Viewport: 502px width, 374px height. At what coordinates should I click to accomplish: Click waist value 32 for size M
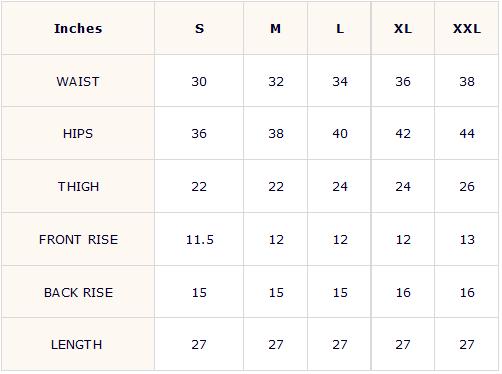[x=276, y=82]
